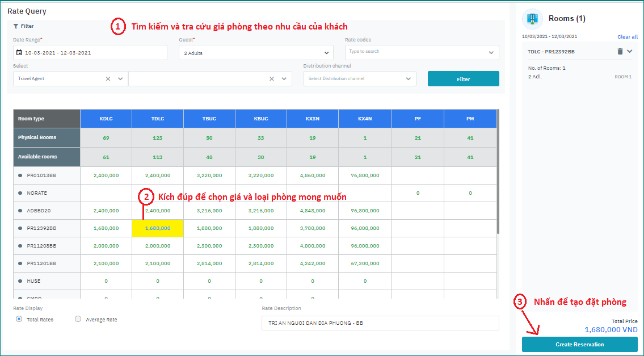
Task: Click the TBUC room type column header
Action: tap(209, 119)
